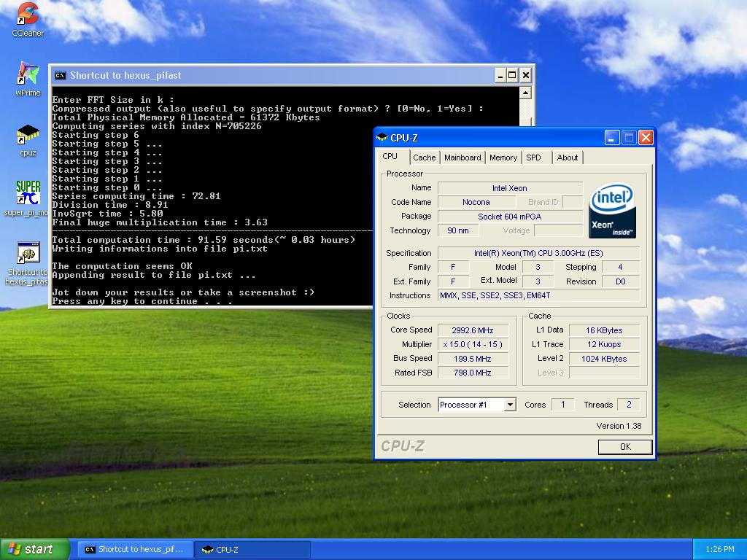The height and width of the screenshot is (560, 747).
Task: Click 'Total computation time : 91.59 seconds' line
Action: [x=204, y=240]
